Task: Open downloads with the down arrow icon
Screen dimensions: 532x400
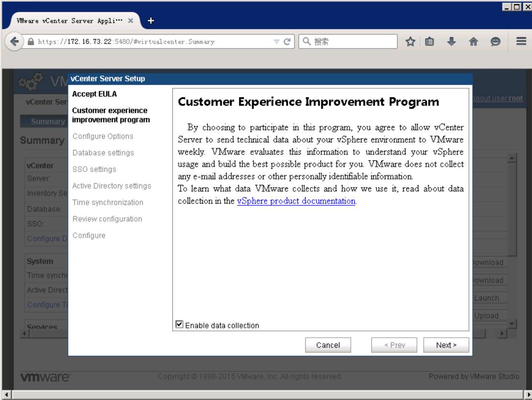Action: (451, 42)
